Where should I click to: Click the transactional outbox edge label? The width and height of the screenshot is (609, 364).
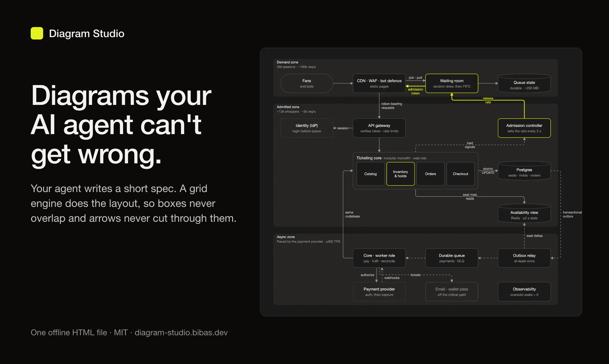click(x=572, y=214)
